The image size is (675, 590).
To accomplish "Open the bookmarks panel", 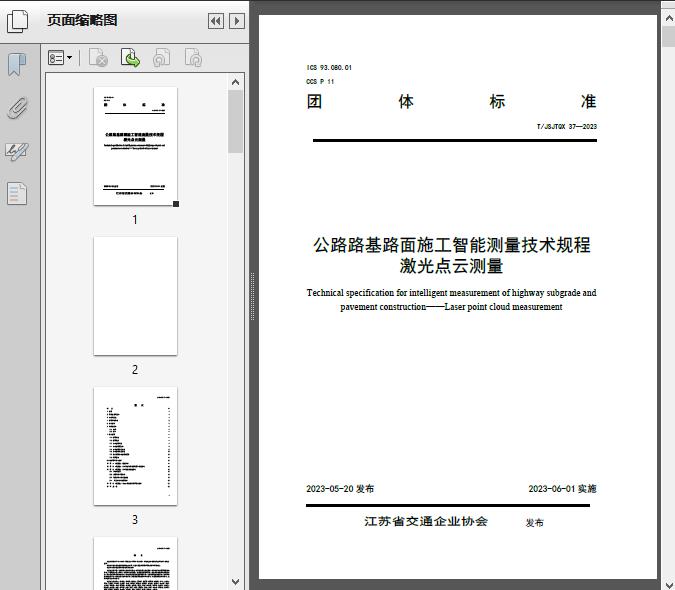I will (x=17, y=65).
